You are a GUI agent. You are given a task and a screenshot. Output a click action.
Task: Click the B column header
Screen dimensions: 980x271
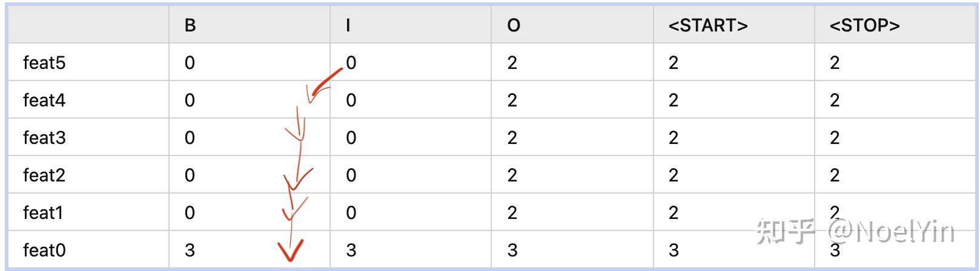190,25
